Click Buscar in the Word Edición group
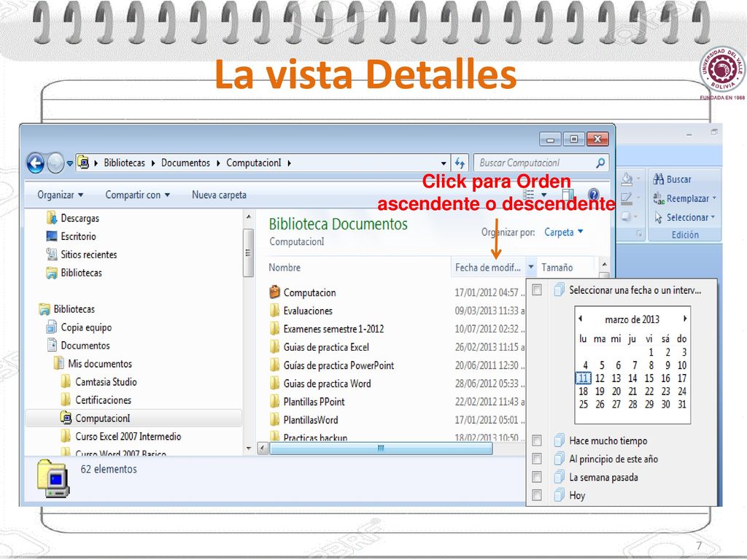Viewport: 747px width, 560px height. pyautogui.click(x=672, y=179)
